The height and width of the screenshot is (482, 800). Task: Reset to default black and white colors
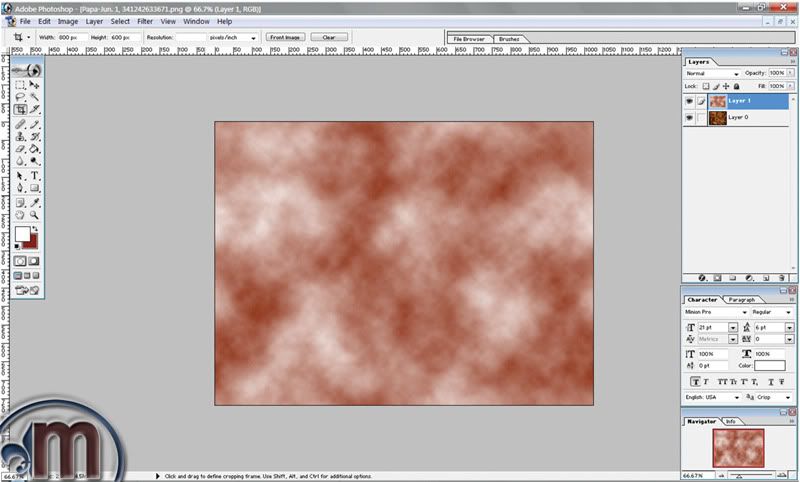[17, 246]
